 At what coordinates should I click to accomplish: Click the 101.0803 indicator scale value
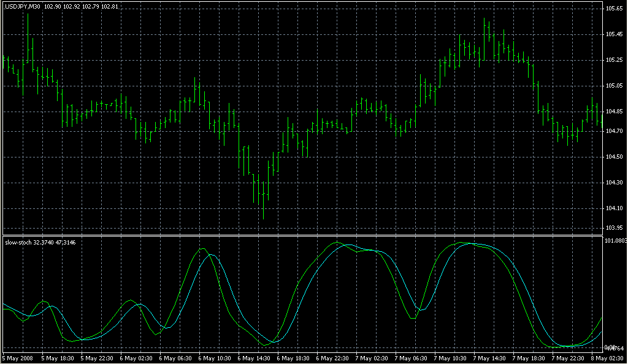pos(616,241)
